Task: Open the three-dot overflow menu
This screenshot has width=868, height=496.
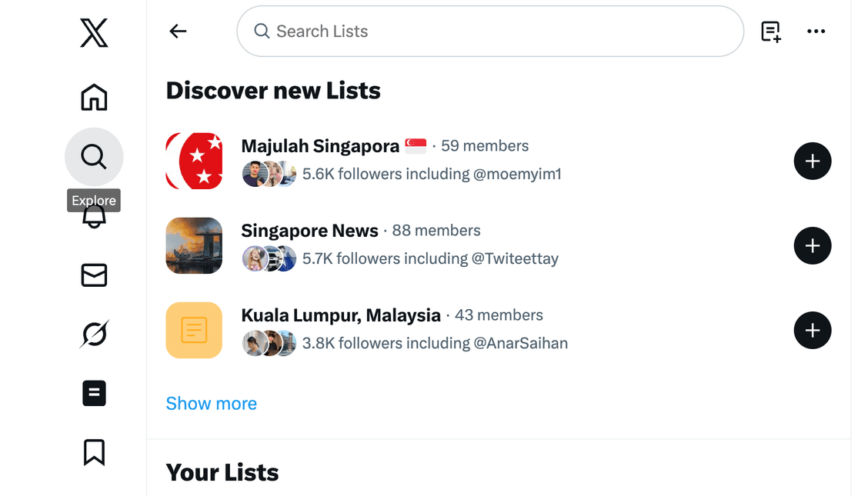Action: 816,31
